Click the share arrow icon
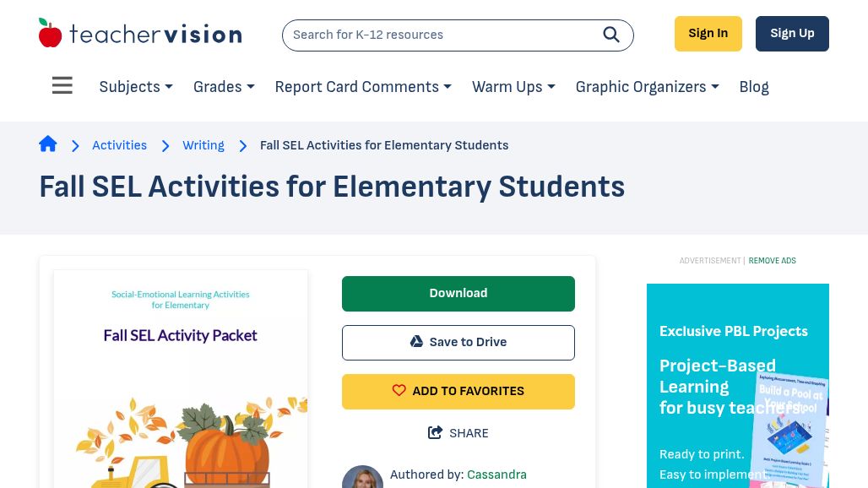Image resolution: width=868 pixels, height=488 pixels. pos(436,433)
